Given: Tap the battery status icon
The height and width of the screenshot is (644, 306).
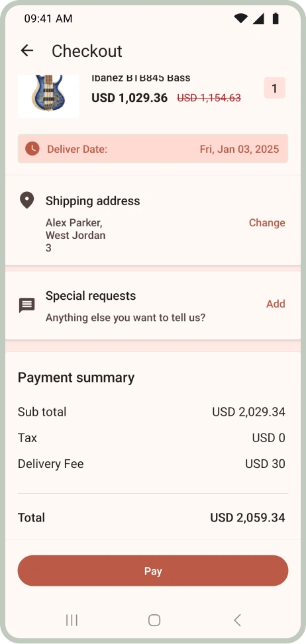Looking at the screenshot, I should pyautogui.click(x=276, y=18).
